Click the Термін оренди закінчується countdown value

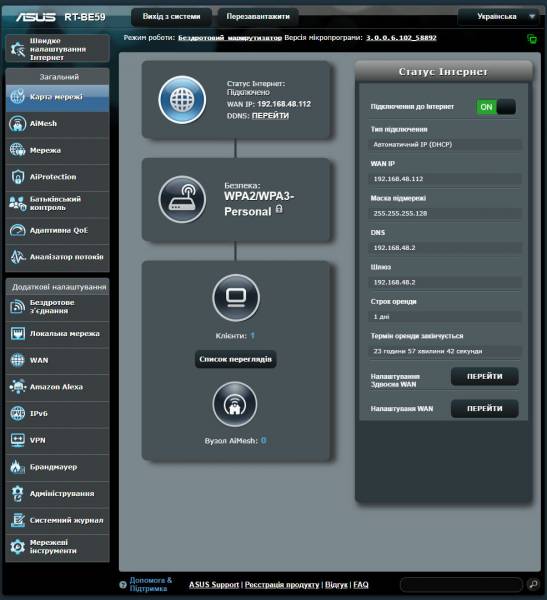pos(445,351)
